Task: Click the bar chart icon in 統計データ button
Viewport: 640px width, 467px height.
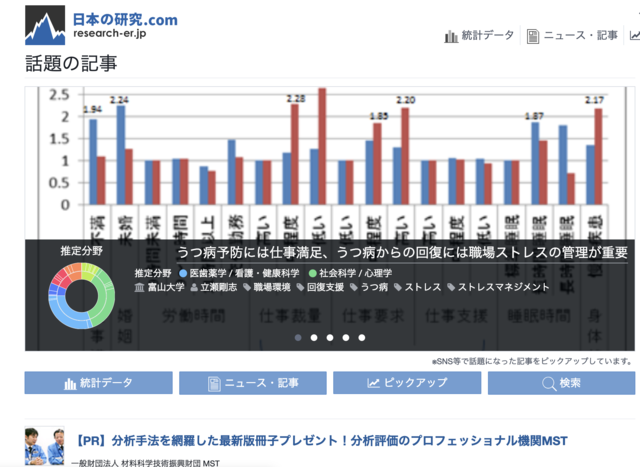Action: click(x=70, y=384)
